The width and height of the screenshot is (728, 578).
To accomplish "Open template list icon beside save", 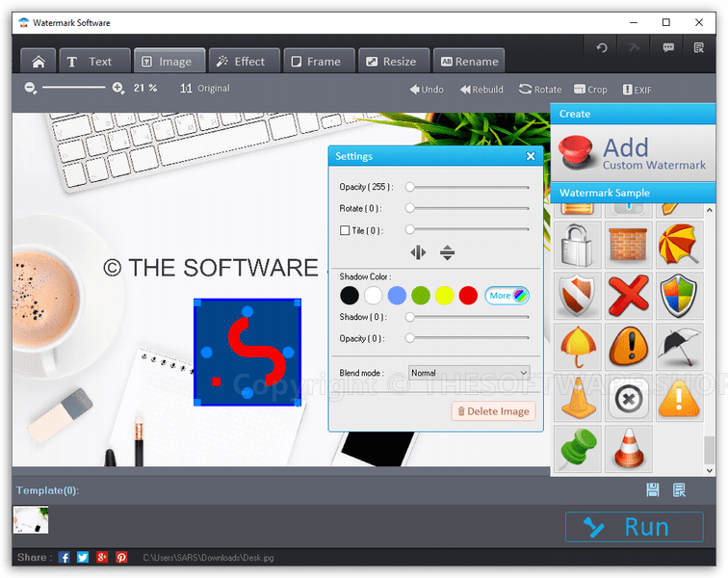I will tap(679, 489).
